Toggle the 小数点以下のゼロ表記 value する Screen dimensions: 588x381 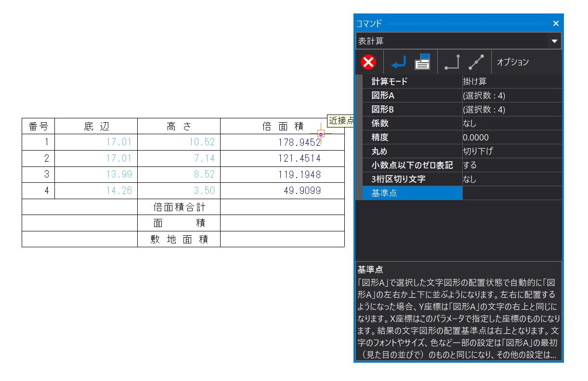point(511,165)
